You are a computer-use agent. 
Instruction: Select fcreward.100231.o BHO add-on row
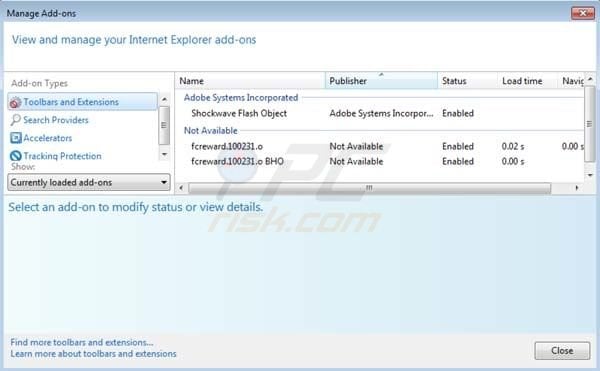click(x=380, y=161)
